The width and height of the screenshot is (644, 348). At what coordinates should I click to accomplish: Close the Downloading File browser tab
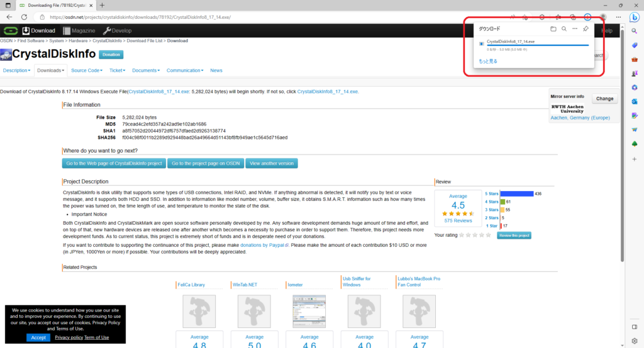click(x=91, y=5)
